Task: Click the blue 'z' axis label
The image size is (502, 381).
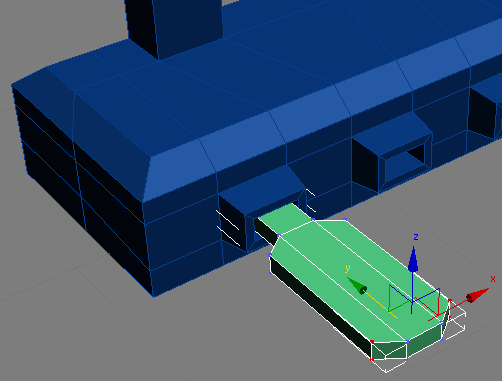Action: tap(416, 237)
